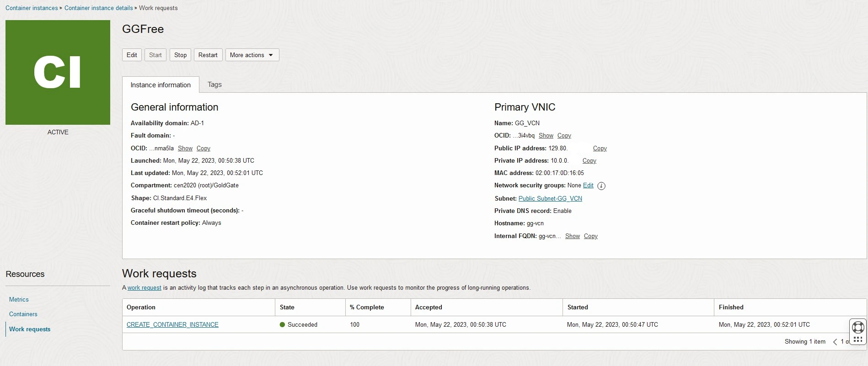Restart the container instance
This screenshot has height=366, width=868.
point(208,55)
